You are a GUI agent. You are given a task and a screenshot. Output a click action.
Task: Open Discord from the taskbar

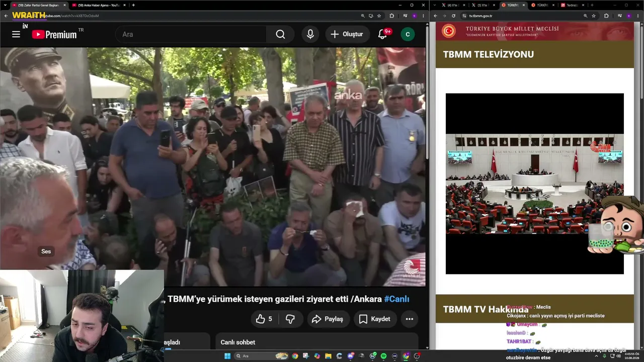click(x=351, y=356)
